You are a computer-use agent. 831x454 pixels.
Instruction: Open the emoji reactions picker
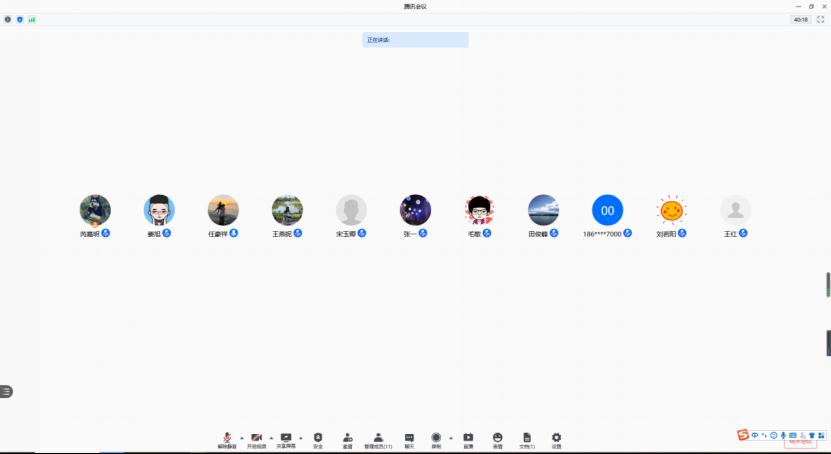click(x=497, y=439)
